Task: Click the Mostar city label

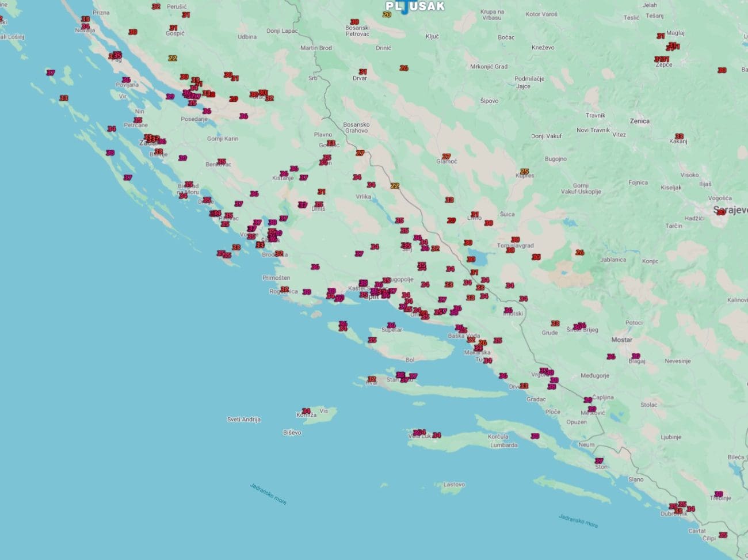Action: pyautogui.click(x=621, y=340)
